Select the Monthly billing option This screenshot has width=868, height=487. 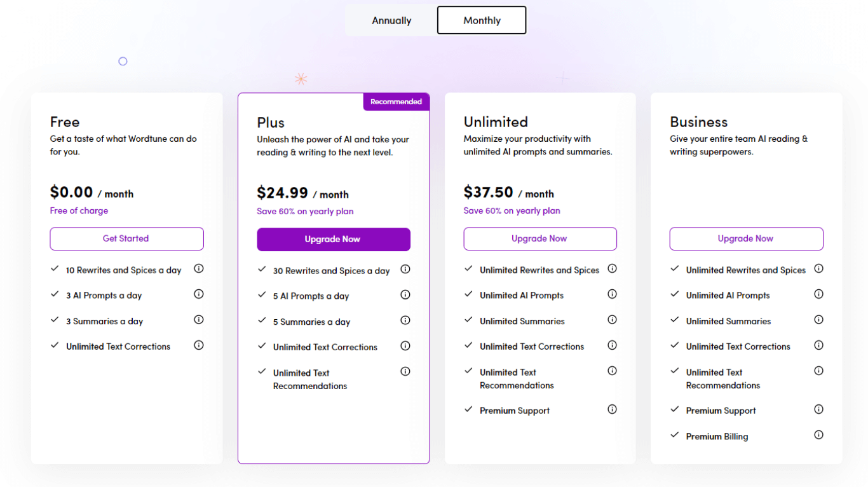tap(482, 20)
